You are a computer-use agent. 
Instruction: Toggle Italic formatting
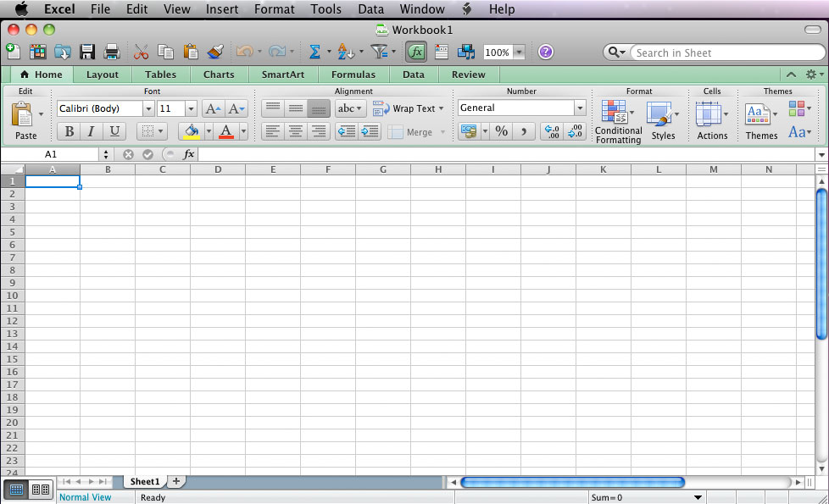click(x=91, y=131)
